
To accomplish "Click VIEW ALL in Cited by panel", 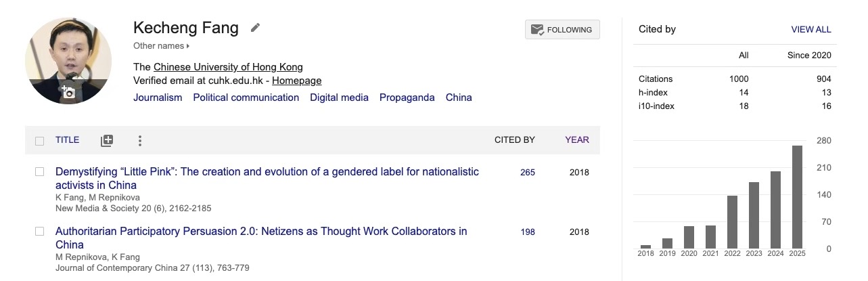I will tap(810, 30).
